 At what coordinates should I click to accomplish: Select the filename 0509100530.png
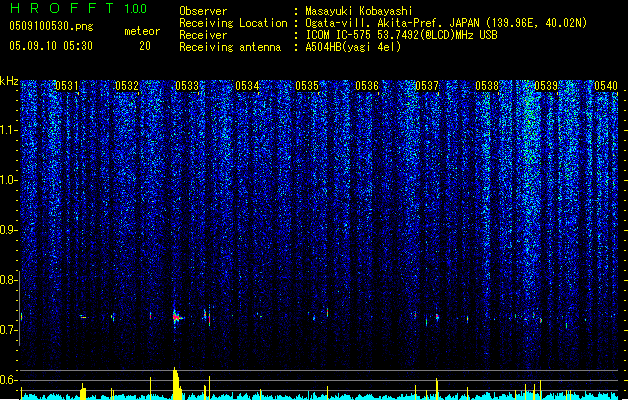tap(51, 26)
